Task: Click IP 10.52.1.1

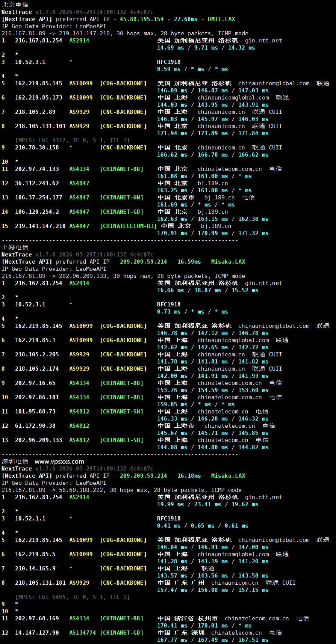Action: 30,519
